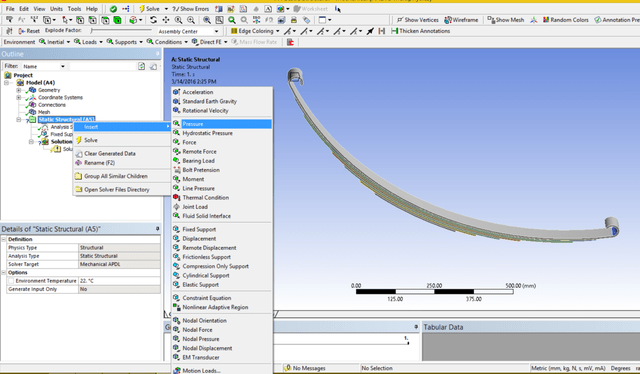Screen dimensions: 640x374
Task: Pin the Details panel
Action: [x=158, y=229]
